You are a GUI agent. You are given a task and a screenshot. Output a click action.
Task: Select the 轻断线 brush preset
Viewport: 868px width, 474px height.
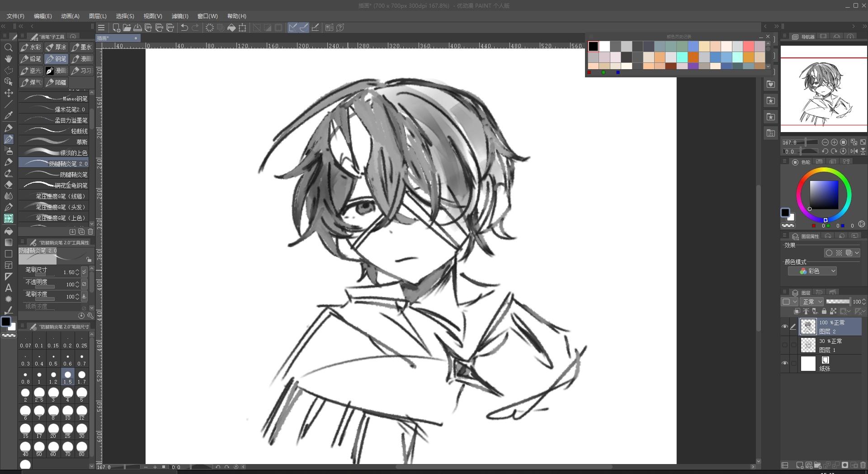(56, 131)
